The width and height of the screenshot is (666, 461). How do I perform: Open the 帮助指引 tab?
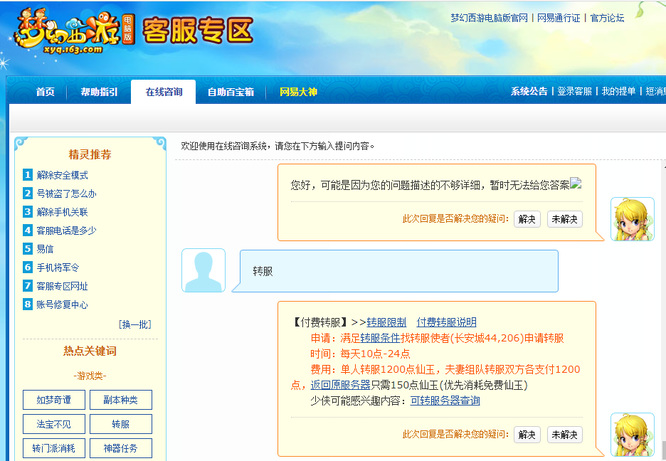coord(99,92)
